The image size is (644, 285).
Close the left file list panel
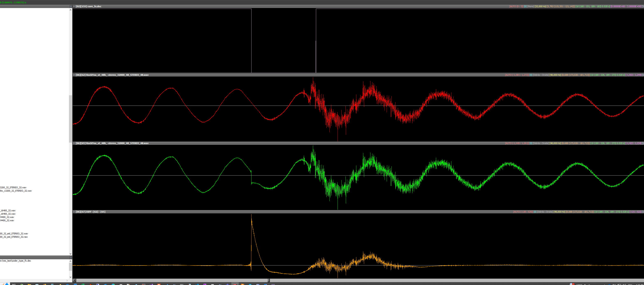pos(71,7)
